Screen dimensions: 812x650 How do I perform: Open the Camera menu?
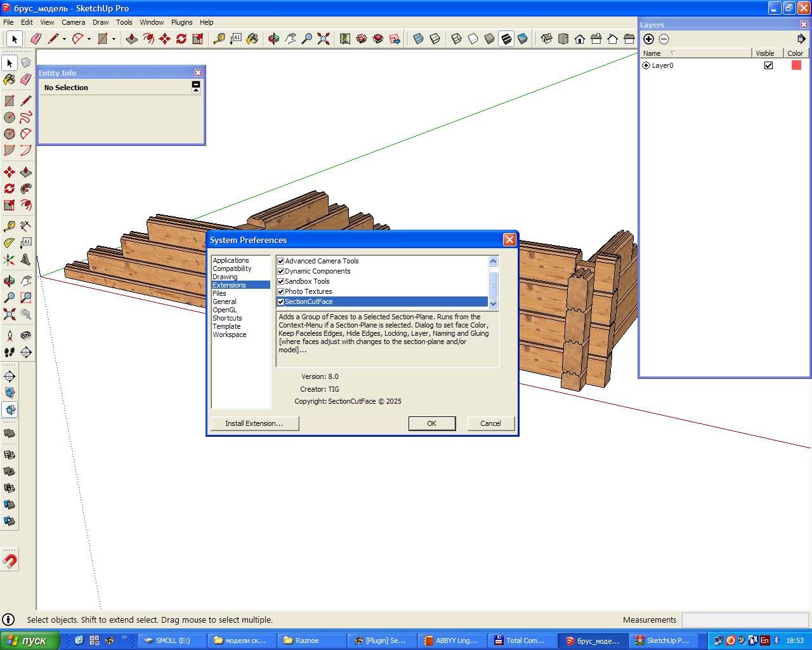click(x=73, y=22)
